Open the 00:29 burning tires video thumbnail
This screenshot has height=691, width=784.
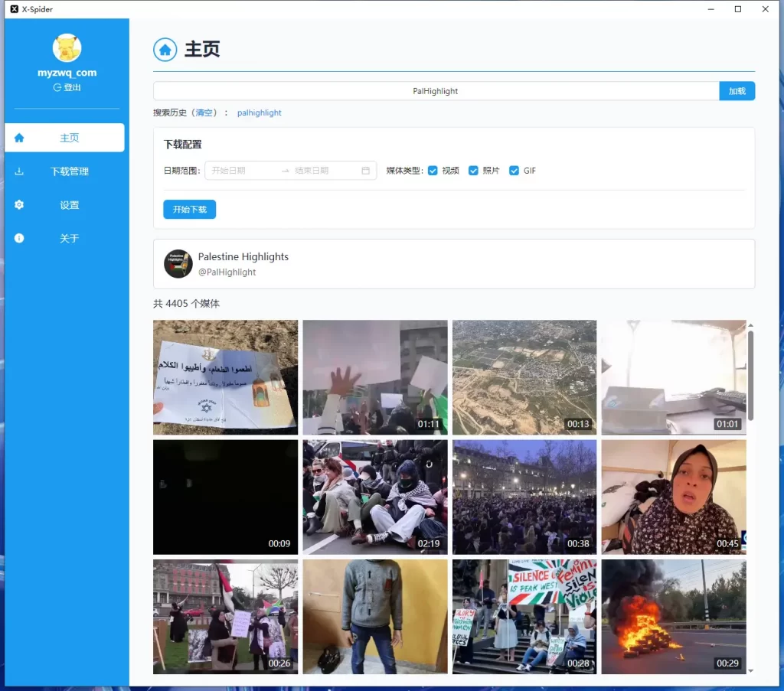(674, 617)
